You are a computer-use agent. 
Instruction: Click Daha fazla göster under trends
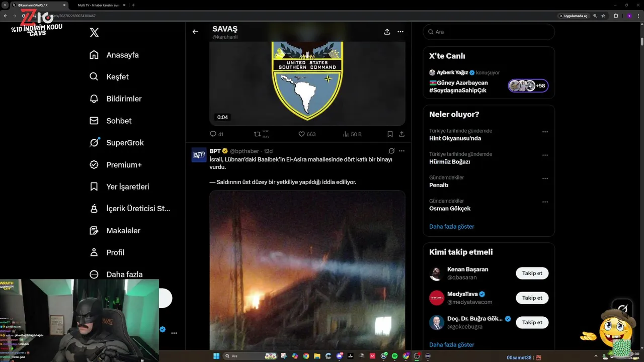click(452, 227)
